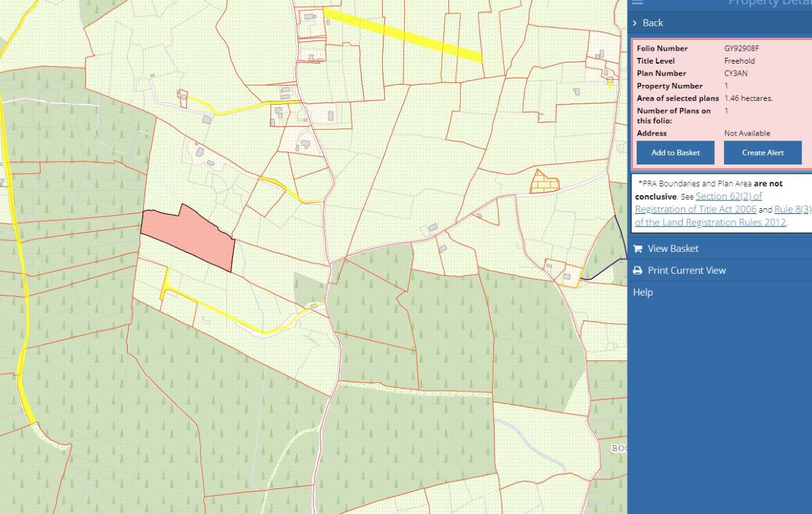Screen dimensions: 812x514
Task: Open the Help menu item
Action: pos(642,292)
